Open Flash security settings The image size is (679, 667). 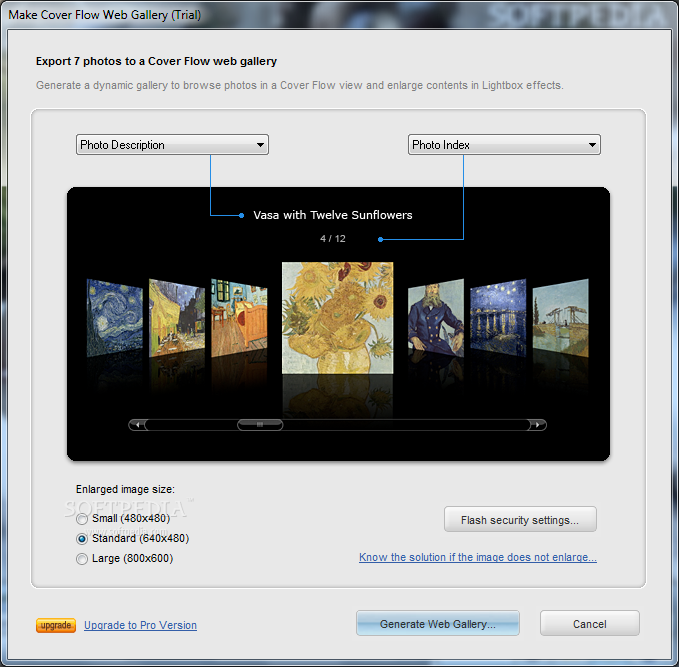(520, 520)
